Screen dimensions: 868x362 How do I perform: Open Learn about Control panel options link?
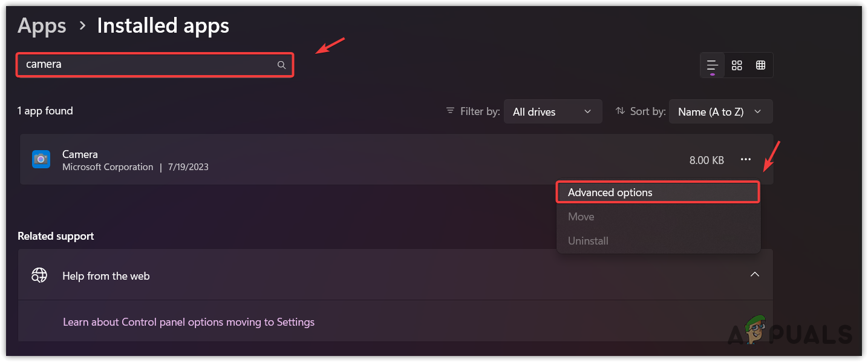click(x=189, y=321)
